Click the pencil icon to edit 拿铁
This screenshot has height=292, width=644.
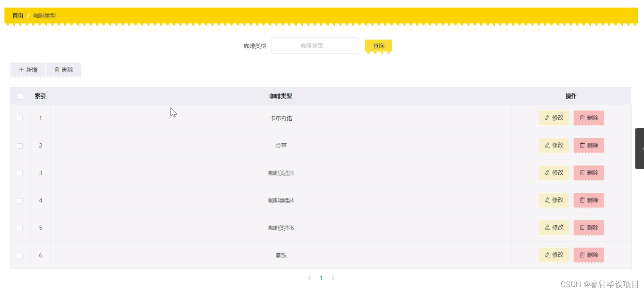tap(548, 255)
